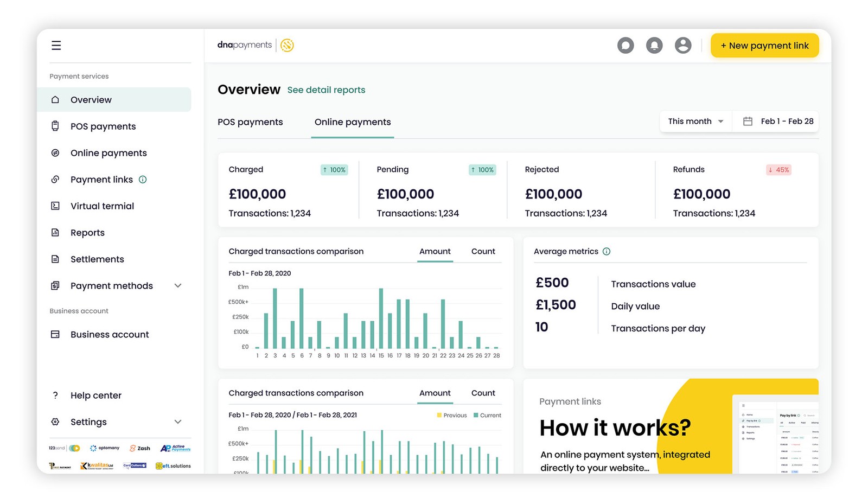Click the £500 average transactions value figure
This screenshot has width=868, height=504.
pyautogui.click(x=552, y=283)
